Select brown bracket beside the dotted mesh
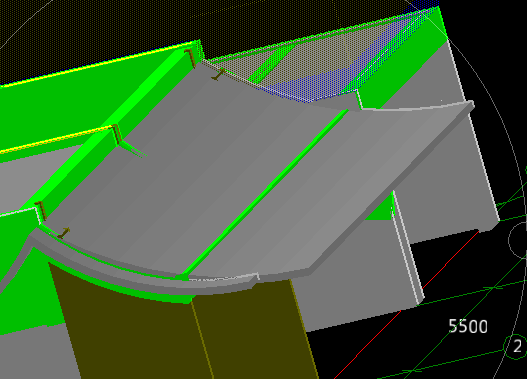Image resolution: width=527 pixels, height=379 pixels. point(218,74)
